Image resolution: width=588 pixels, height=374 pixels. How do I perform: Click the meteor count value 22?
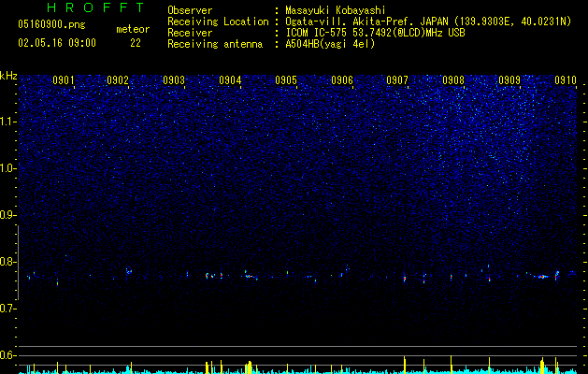[x=136, y=43]
